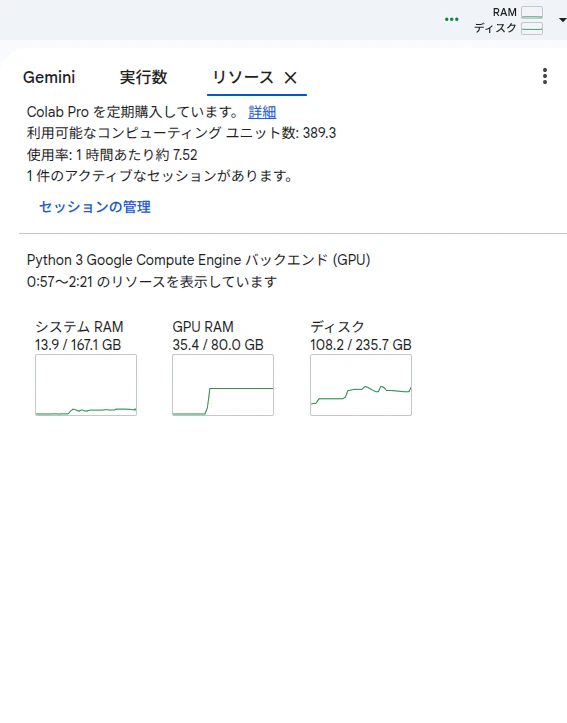Click the 'Colab Pro を定期購入しています。' text

pos(133,112)
